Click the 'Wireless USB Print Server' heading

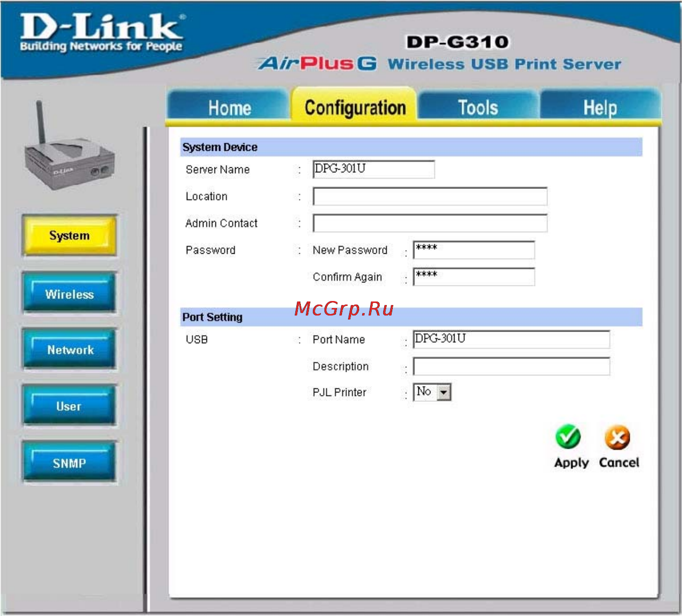[x=504, y=64]
